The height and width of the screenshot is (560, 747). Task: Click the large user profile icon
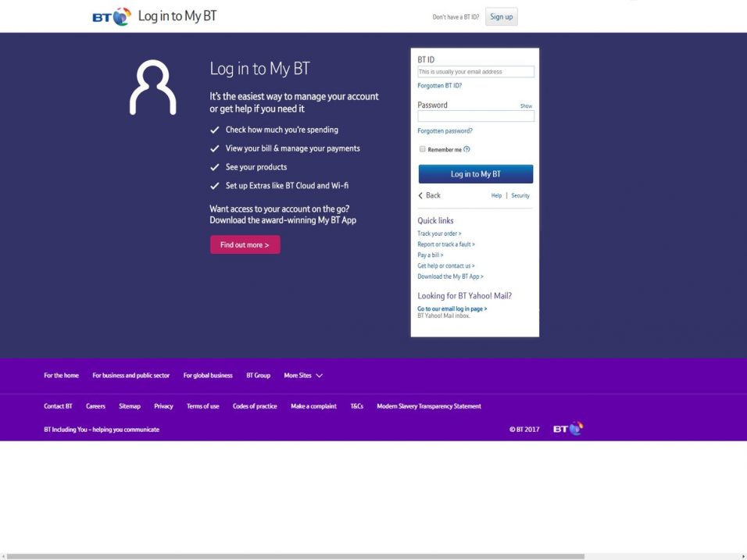(152, 87)
